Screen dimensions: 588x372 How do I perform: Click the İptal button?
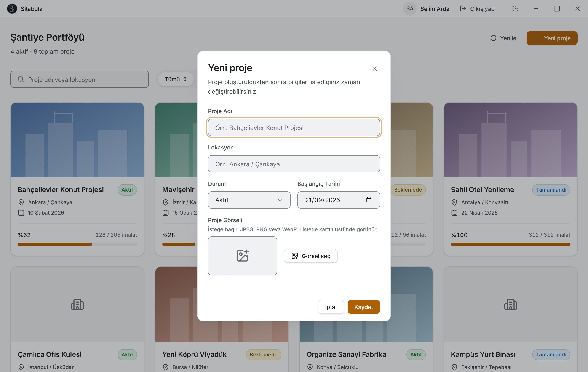[331, 307]
